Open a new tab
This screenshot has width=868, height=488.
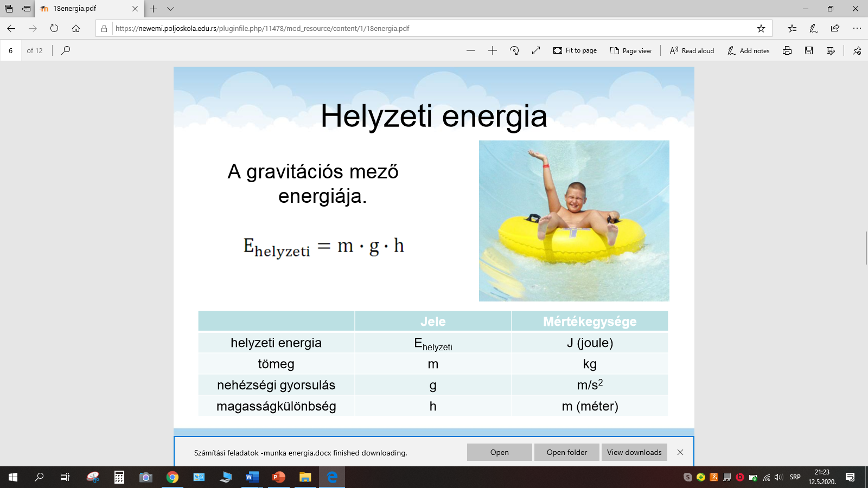(x=154, y=9)
